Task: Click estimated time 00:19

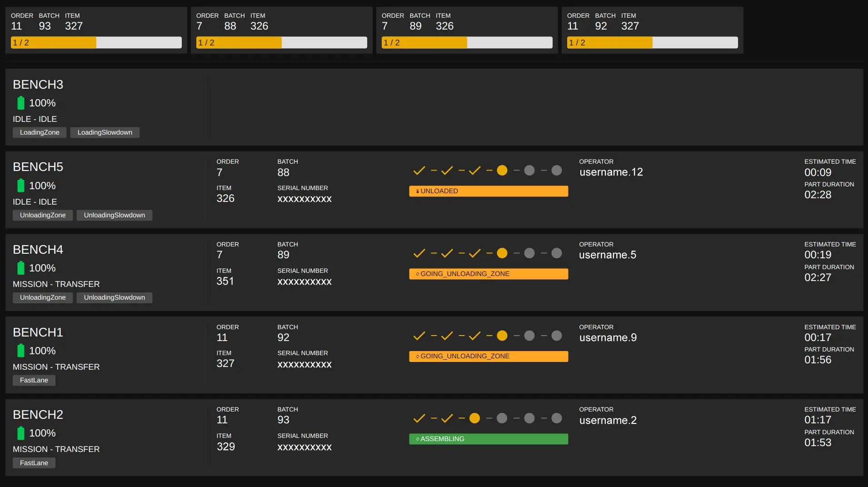Action: (818, 255)
